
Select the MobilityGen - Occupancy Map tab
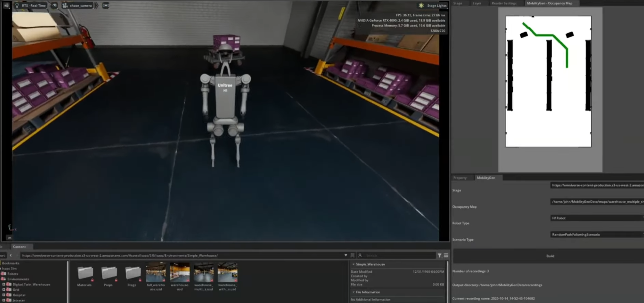[549, 3]
